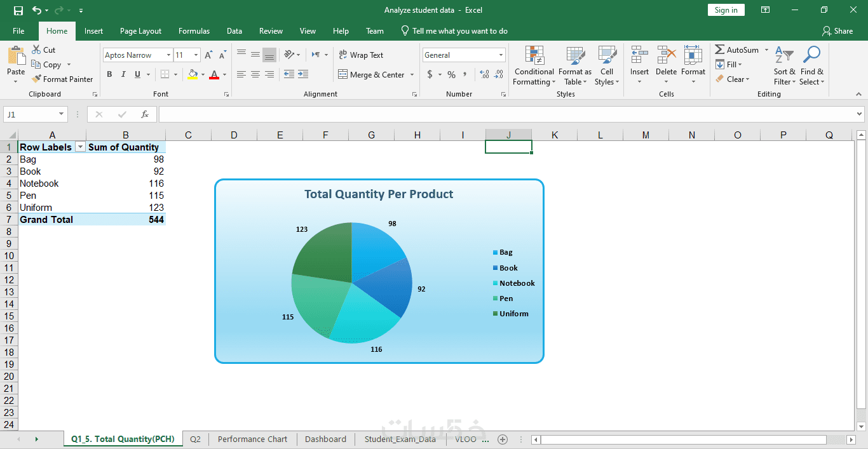The height and width of the screenshot is (449, 868).
Task: Switch to the Dashboard sheet tab
Action: [x=325, y=439]
